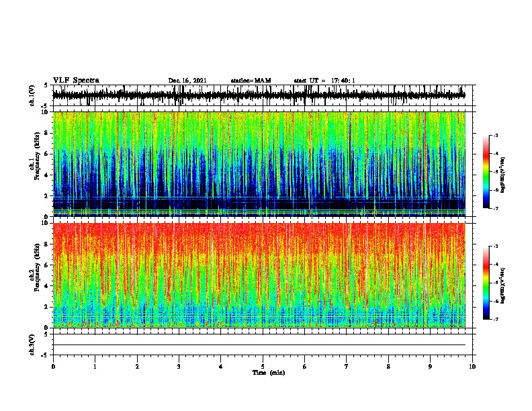Click the 'start UT = 17:40: 1' text
Image resolution: width=532 pixels, height=411 pixels.
tap(324, 81)
